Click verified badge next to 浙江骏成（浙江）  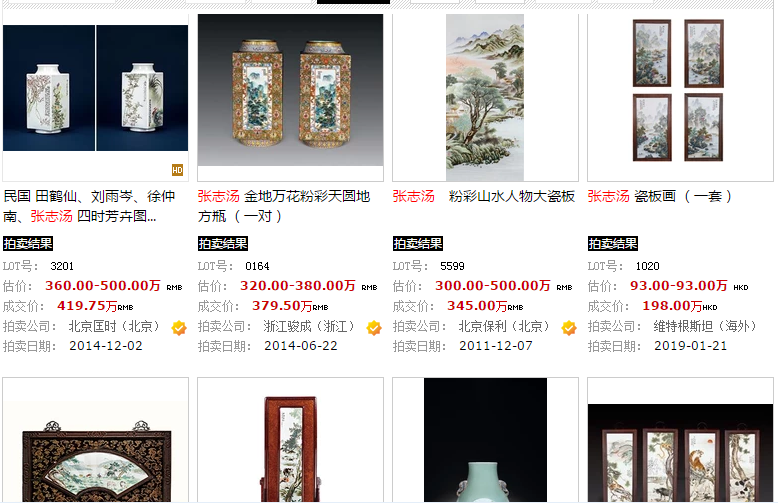[x=374, y=327]
